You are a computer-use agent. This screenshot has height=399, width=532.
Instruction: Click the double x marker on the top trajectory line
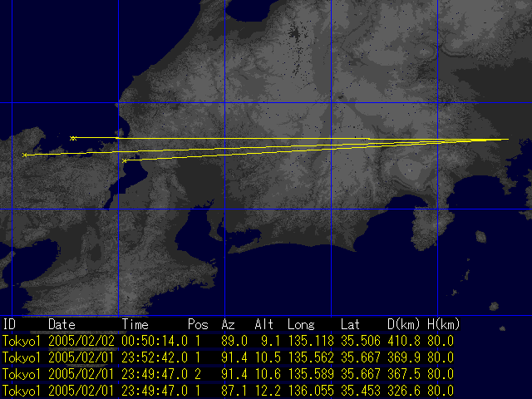click(73, 138)
